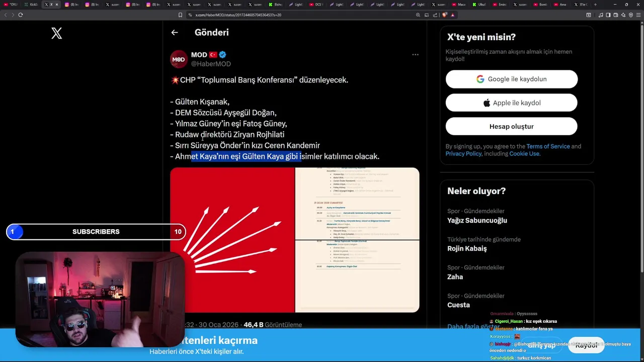Open the lower conference program image

[357, 277]
